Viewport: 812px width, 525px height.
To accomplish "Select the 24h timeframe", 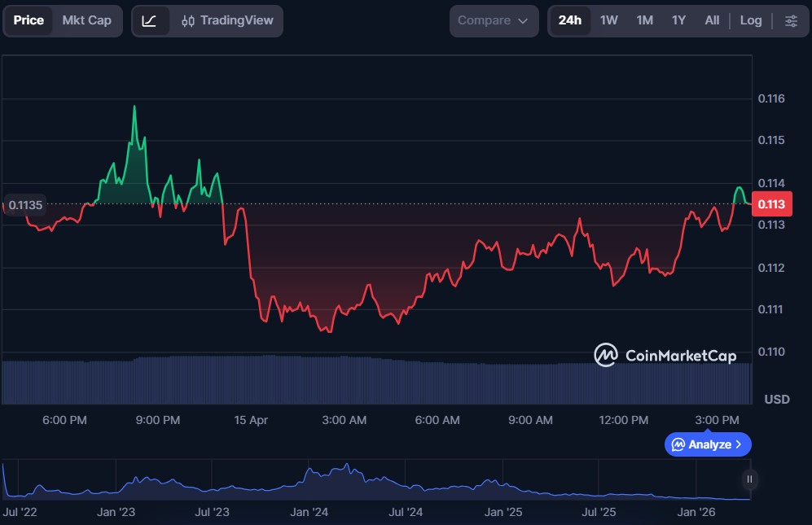I will click(x=570, y=20).
